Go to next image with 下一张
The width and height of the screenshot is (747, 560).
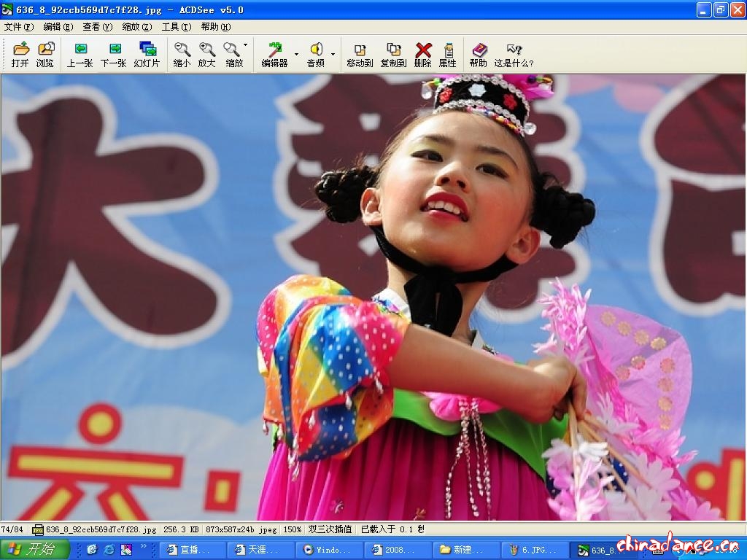point(113,54)
